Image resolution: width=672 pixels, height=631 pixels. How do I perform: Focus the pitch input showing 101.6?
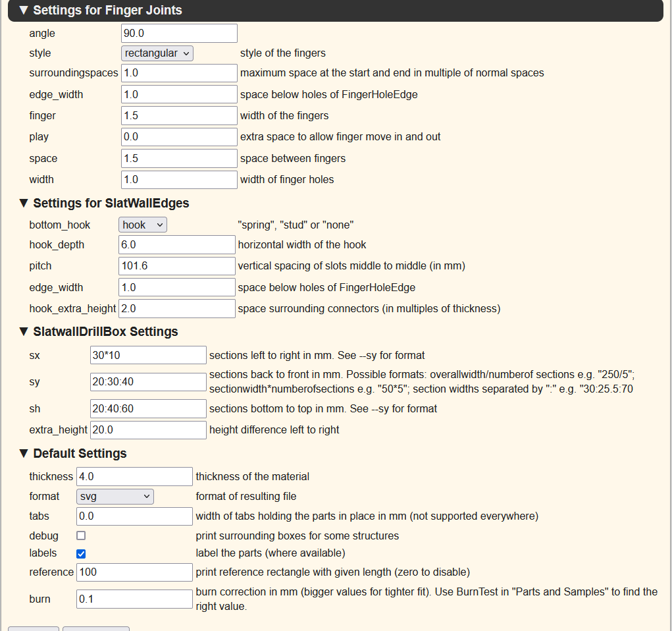pyautogui.click(x=177, y=266)
